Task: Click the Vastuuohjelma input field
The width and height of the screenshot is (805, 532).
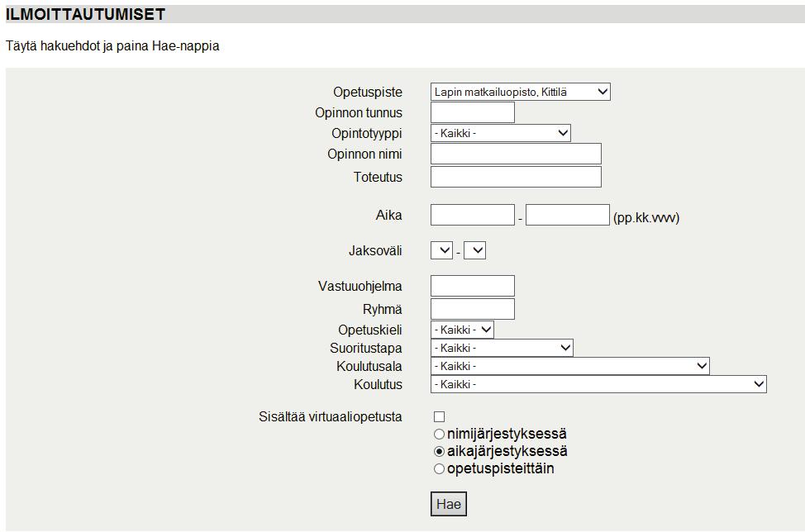Action: (472, 286)
